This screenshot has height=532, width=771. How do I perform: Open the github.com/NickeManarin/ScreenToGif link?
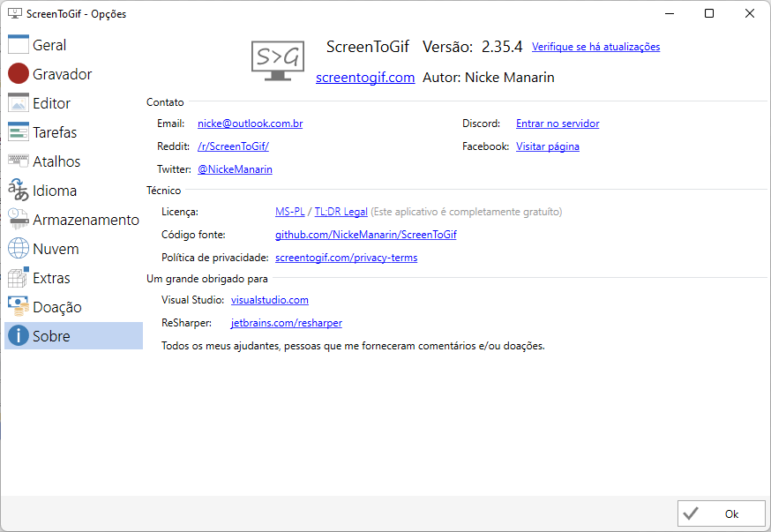coord(365,235)
